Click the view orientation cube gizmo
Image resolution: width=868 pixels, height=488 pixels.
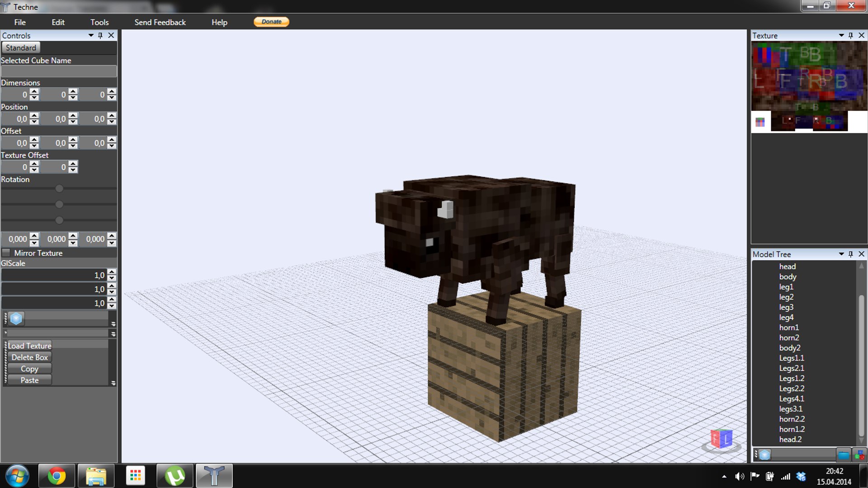(721, 439)
